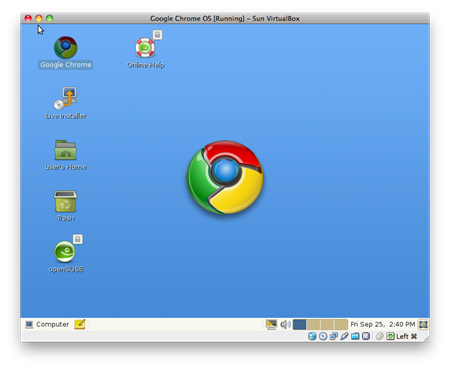Open the Google Chrome desktop icon
Image resolution: width=450 pixels, height=370 pixels.
(66, 48)
